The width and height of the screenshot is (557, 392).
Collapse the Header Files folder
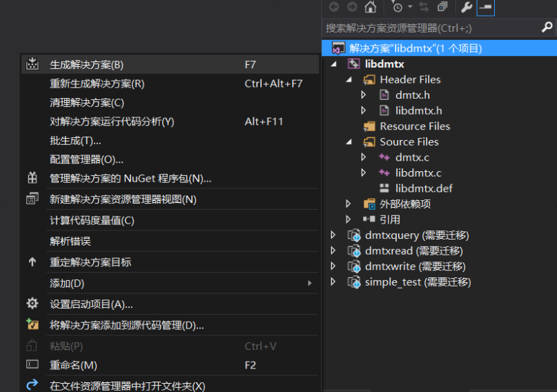point(350,80)
